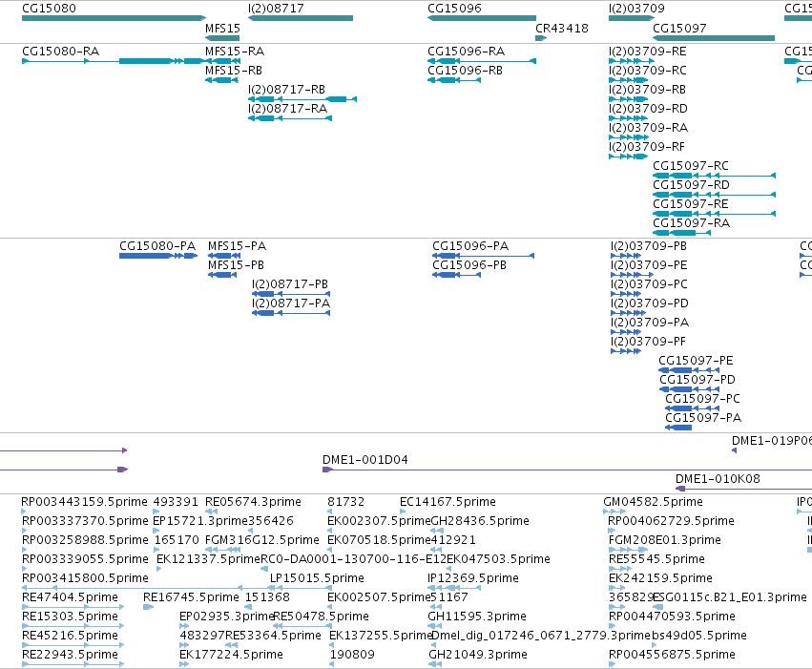The width and height of the screenshot is (812, 669).
Task: Click the l(2)08717 gene name
Action: [276, 9]
